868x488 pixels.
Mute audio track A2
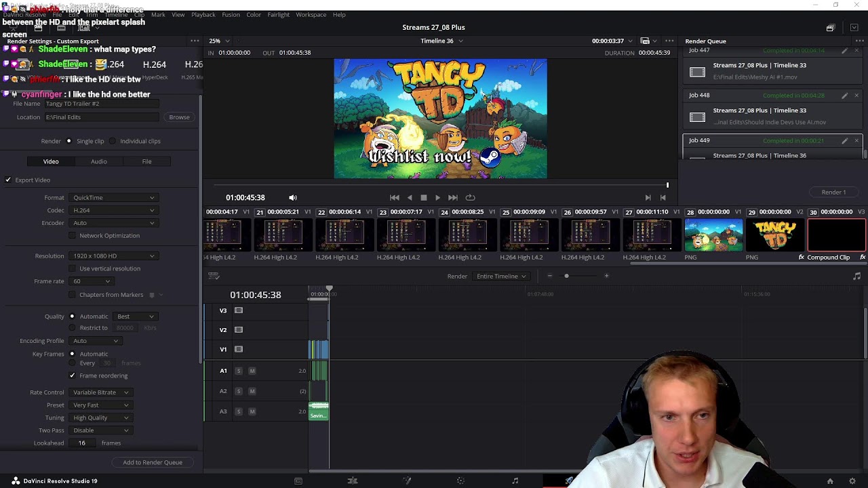(252, 391)
